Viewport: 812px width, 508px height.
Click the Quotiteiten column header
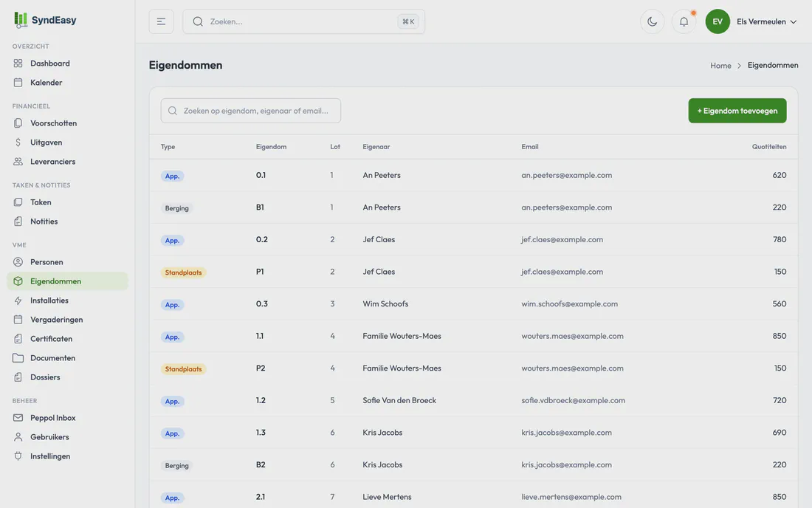(769, 146)
